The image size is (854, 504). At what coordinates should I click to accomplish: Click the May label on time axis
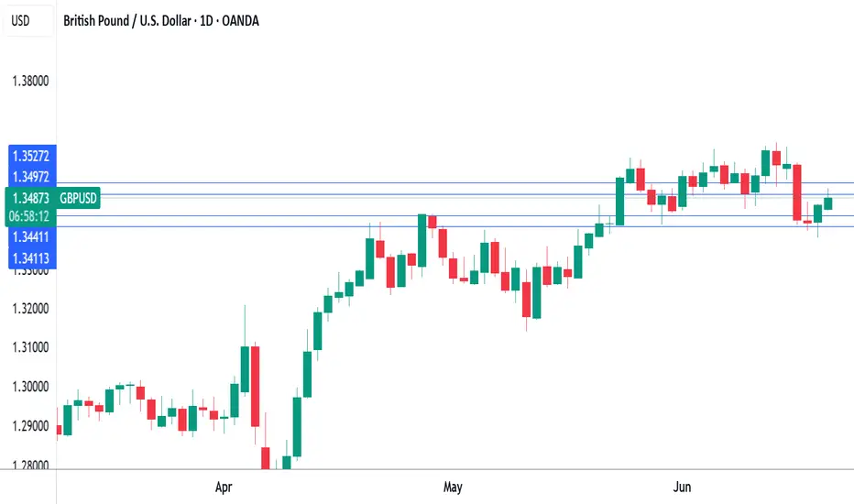point(453,487)
